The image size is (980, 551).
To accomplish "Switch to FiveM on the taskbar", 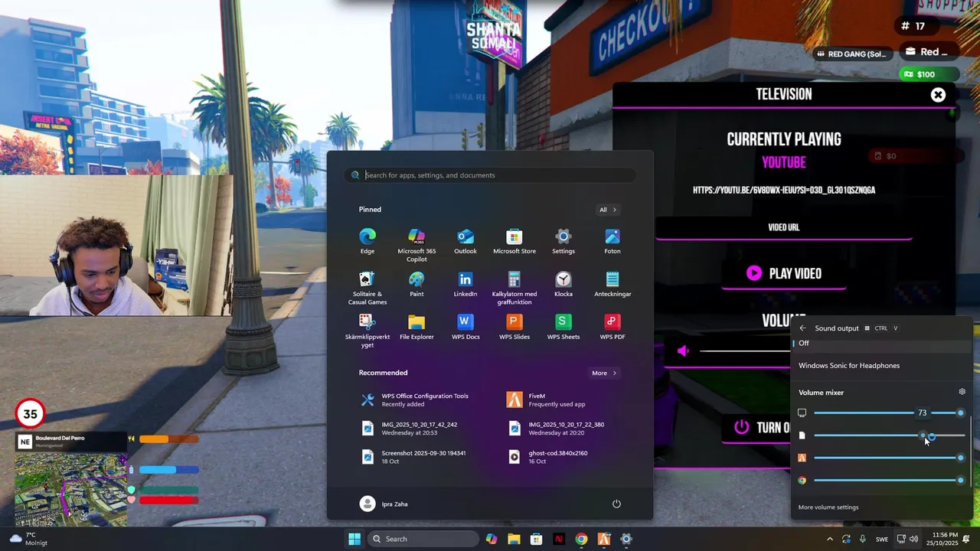I will click(x=604, y=539).
